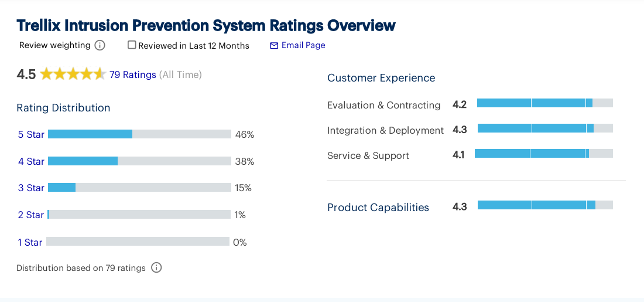Filter by 2 Star reviews
This screenshot has height=302, width=644.
31,215
